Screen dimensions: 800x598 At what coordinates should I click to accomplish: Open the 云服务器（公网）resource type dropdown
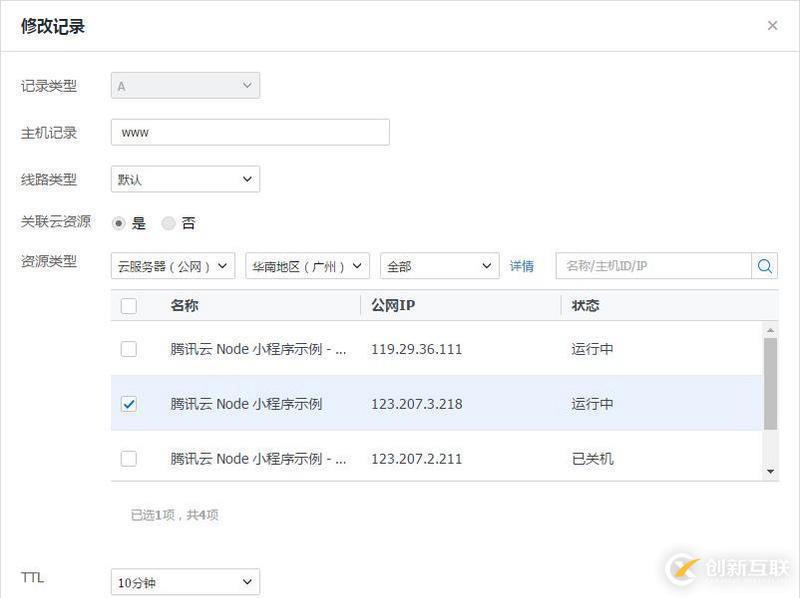(x=173, y=266)
